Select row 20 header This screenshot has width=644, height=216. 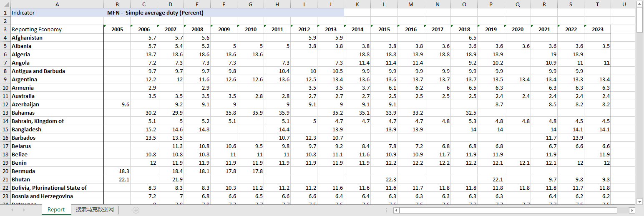[5, 171]
